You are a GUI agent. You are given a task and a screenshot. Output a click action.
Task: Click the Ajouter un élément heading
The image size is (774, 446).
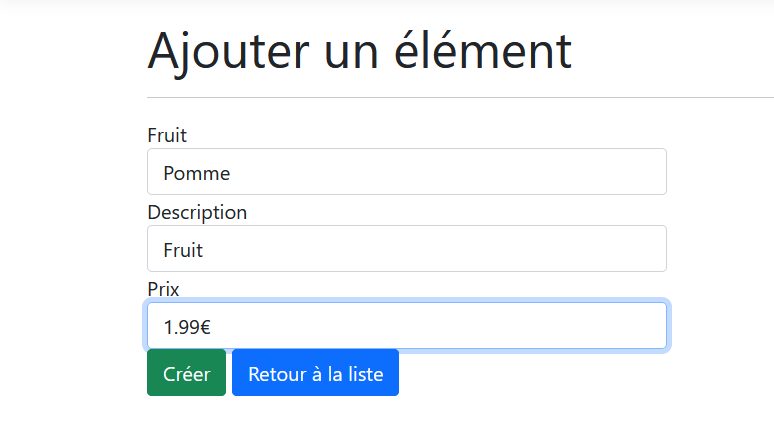359,50
